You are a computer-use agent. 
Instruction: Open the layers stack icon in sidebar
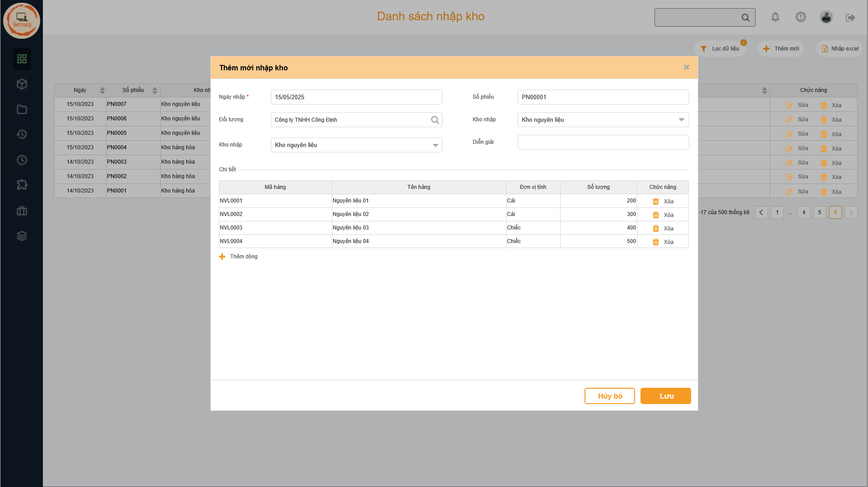pyautogui.click(x=22, y=236)
